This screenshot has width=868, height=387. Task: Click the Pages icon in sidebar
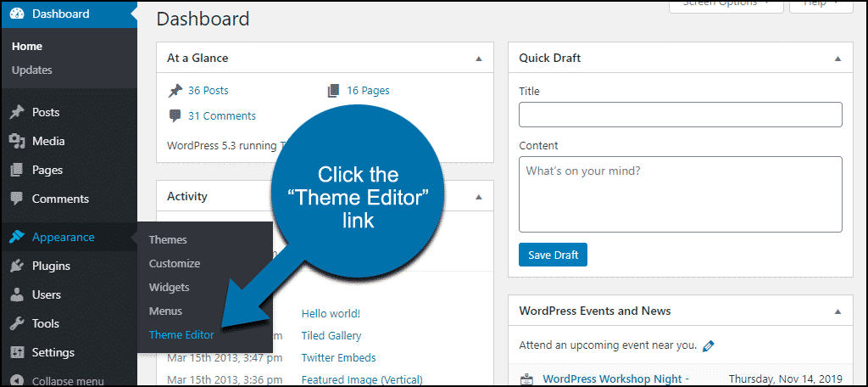pyautogui.click(x=17, y=170)
